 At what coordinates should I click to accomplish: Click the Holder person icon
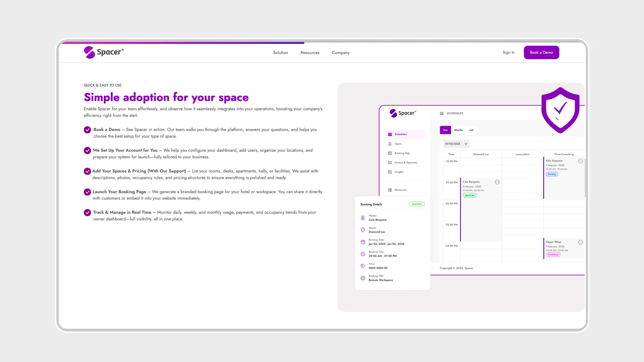click(363, 218)
